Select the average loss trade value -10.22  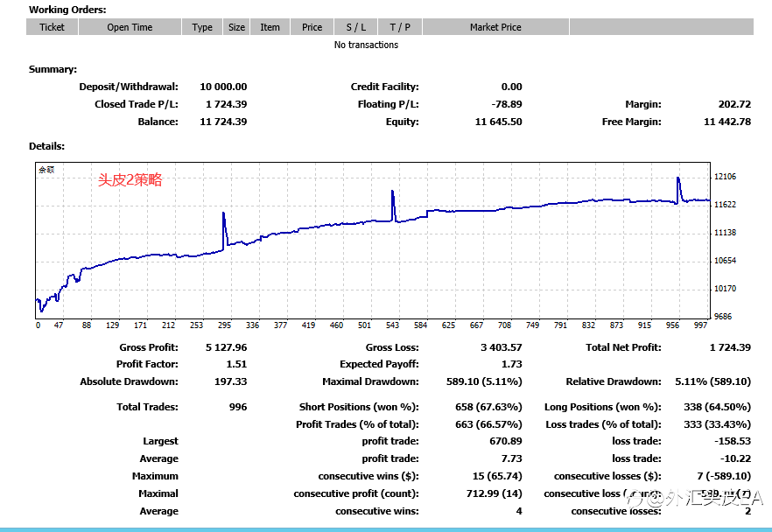735,458
